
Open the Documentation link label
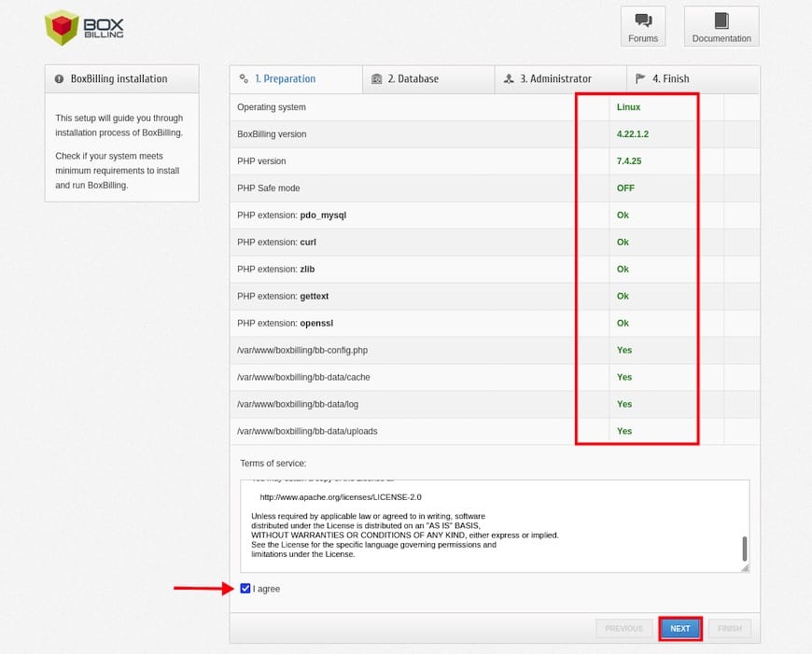pos(721,38)
